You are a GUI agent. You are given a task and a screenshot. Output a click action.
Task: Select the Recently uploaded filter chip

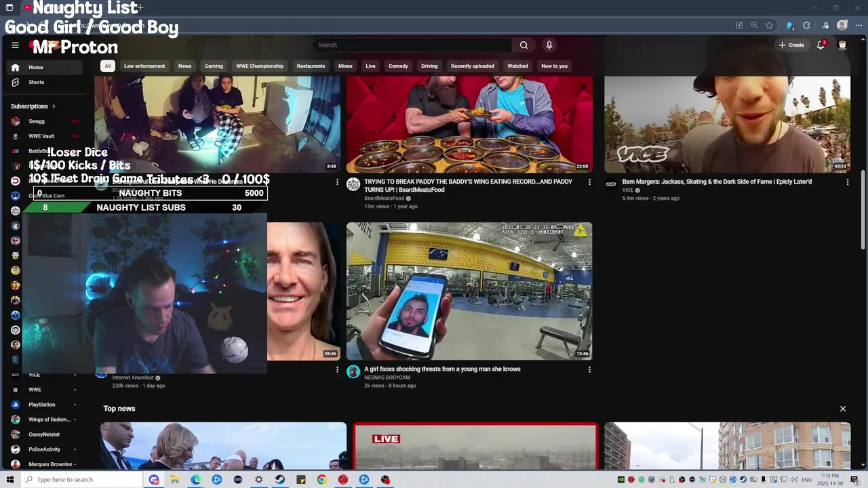pos(472,66)
